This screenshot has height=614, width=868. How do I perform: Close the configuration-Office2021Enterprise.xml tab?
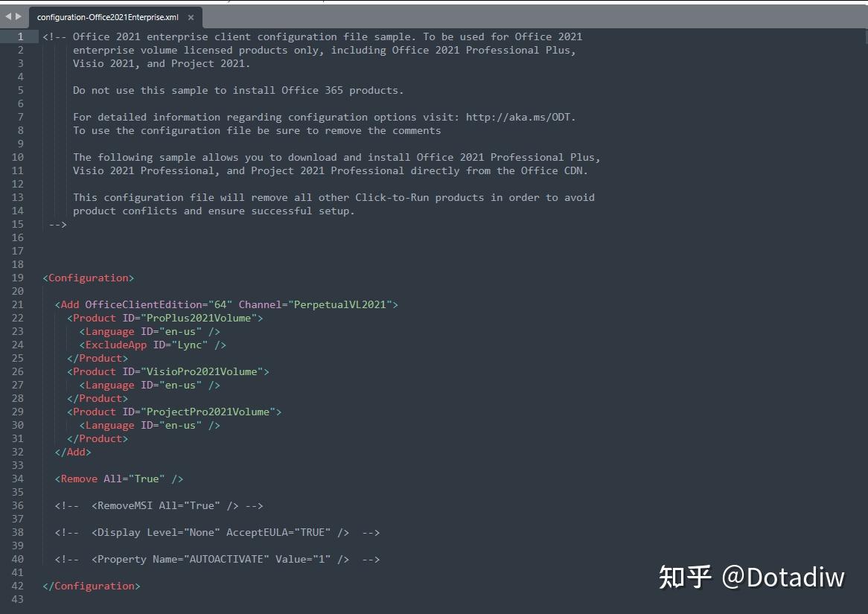(191, 16)
